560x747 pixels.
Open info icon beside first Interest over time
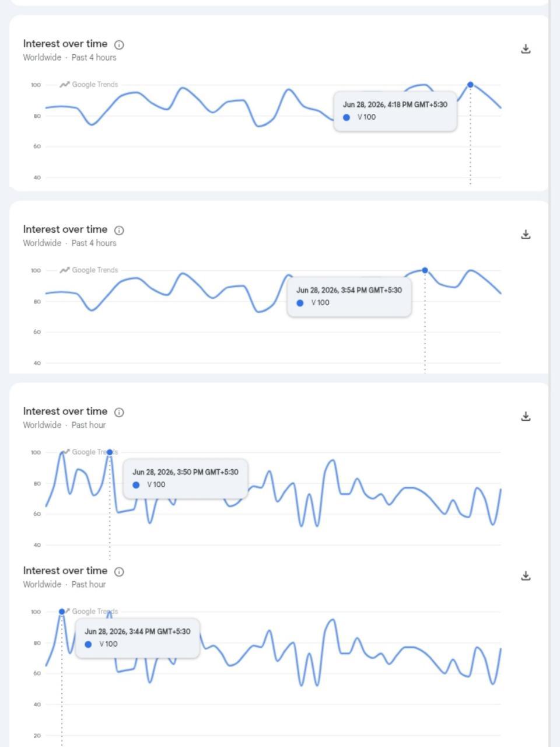pyautogui.click(x=119, y=44)
